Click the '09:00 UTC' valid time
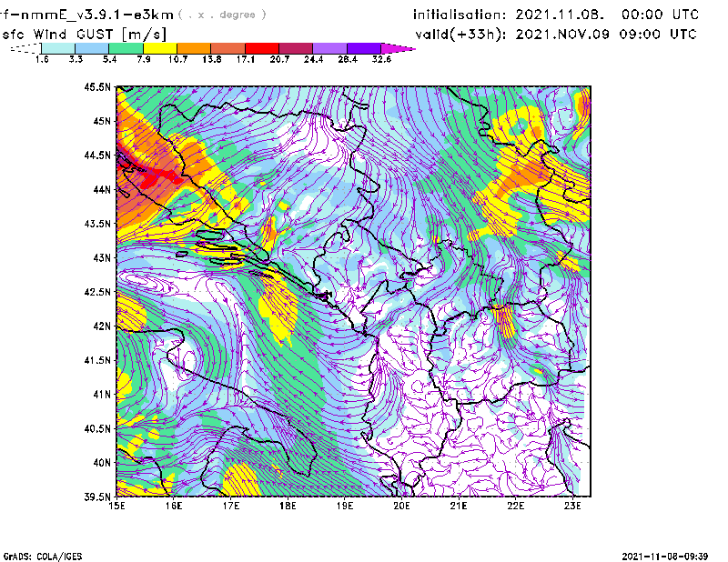Image resolution: width=728 pixels, height=562 pixels. pyautogui.click(x=658, y=35)
